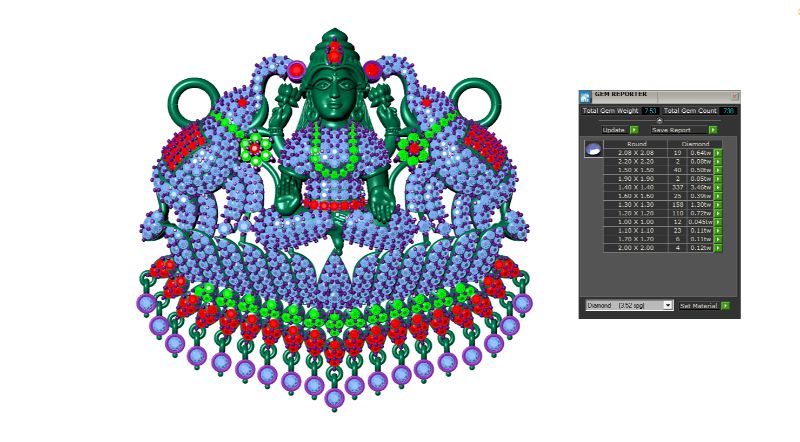The height and width of the screenshot is (442, 800).
Task: Close the Gem Reporter panel
Action: click(x=735, y=95)
